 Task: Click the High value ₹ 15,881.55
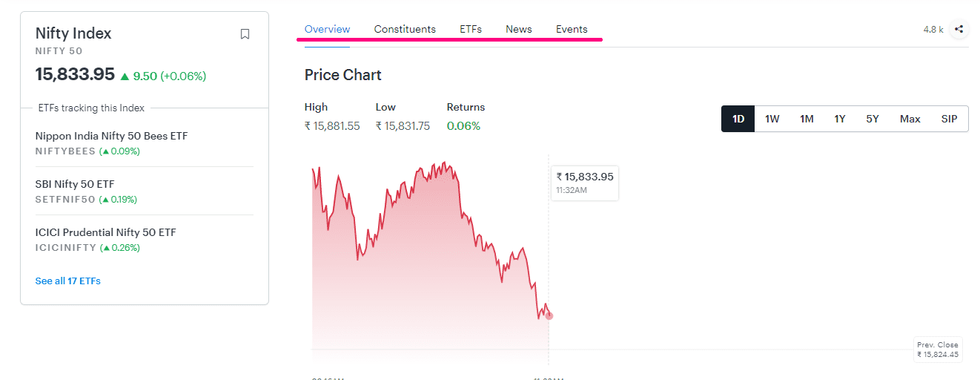click(x=332, y=126)
